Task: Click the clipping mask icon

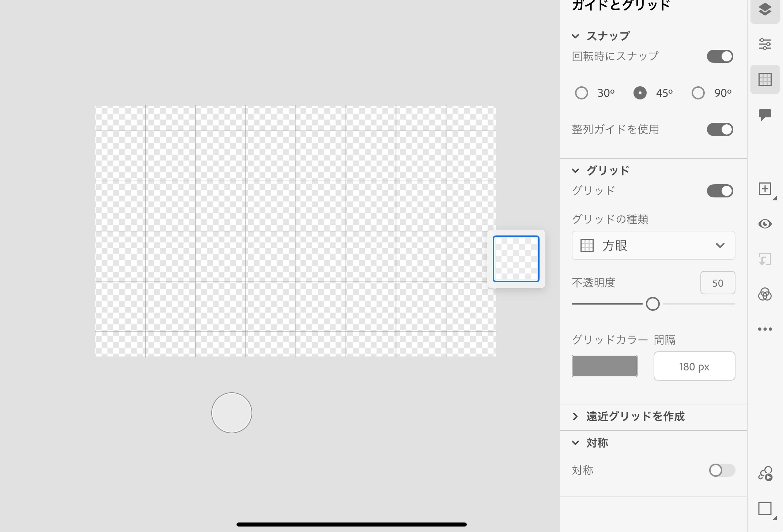Action: click(x=765, y=259)
